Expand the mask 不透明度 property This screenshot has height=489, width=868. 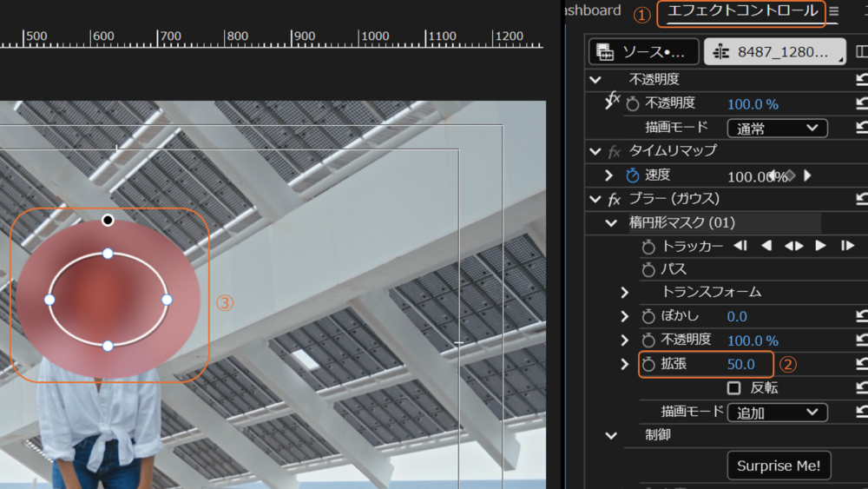click(x=625, y=340)
